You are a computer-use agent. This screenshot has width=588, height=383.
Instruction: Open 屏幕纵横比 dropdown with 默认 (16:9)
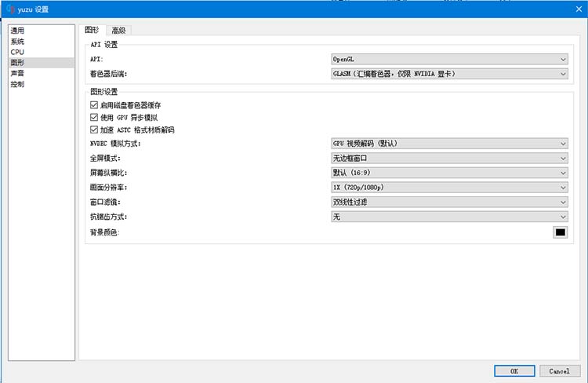[449, 173]
